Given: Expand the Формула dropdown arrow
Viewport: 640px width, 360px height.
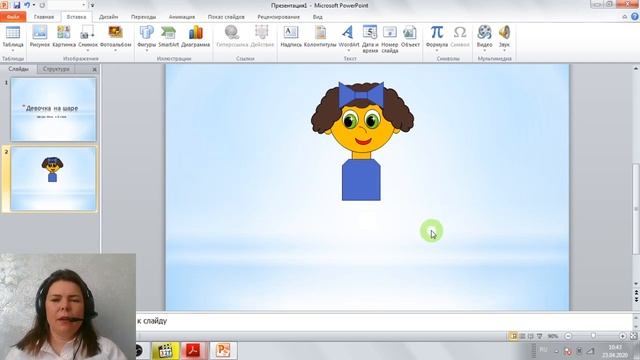Looking at the screenshot, I should click(437, 51).
